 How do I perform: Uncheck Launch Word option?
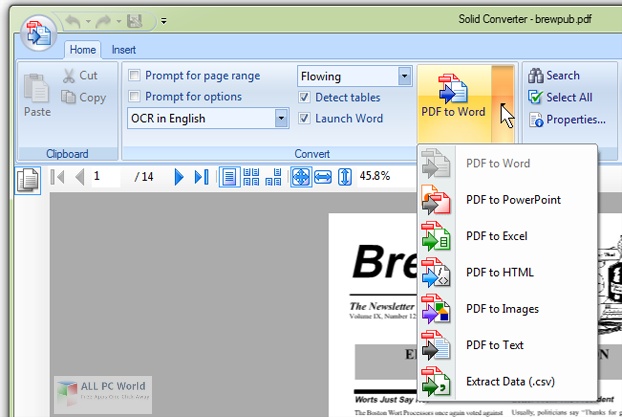(x=304, y=118)
